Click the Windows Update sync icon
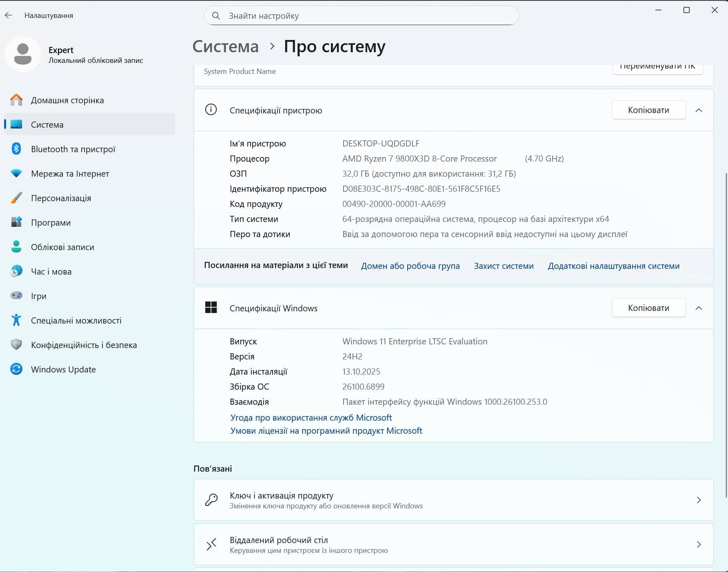 [x=16, y=369]
